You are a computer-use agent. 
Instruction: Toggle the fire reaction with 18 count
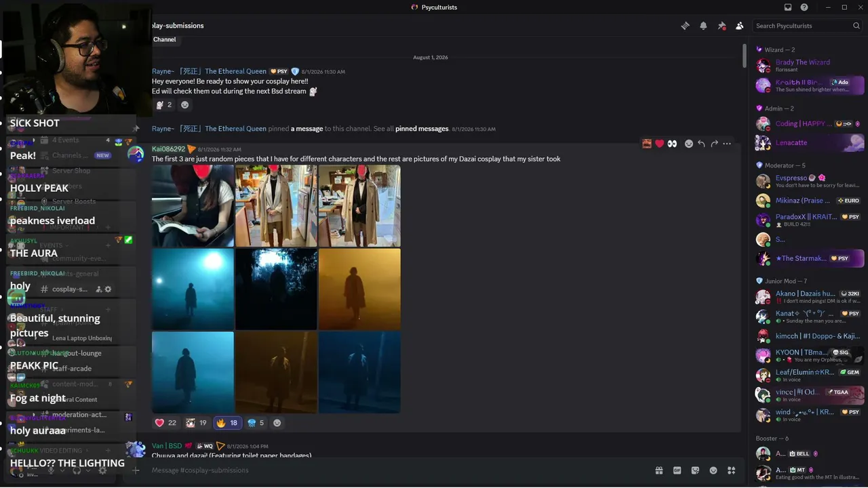coord(227,423)
